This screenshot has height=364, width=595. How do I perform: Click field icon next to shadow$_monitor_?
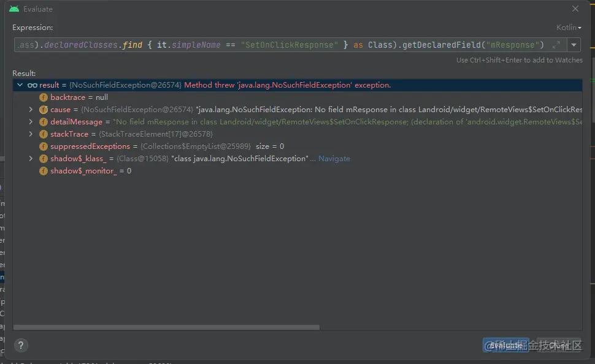coord(44,171)
